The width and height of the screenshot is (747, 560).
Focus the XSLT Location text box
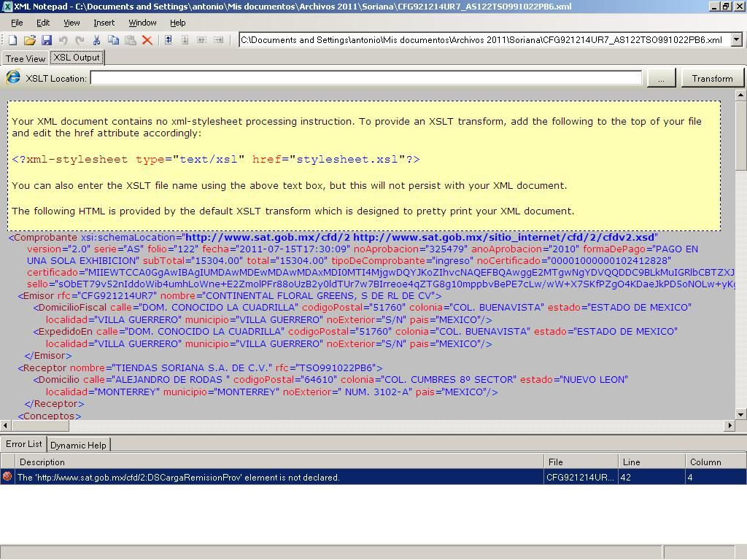(x=366, y=78)
